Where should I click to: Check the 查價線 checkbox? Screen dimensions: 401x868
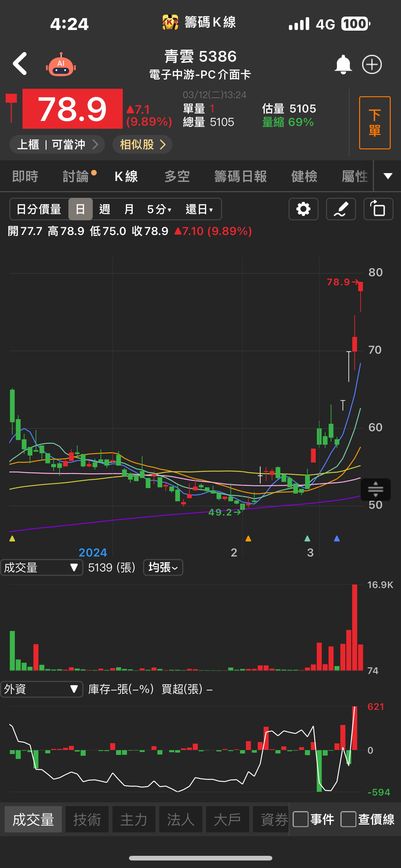pyautogui.click(x=348, y=819)
